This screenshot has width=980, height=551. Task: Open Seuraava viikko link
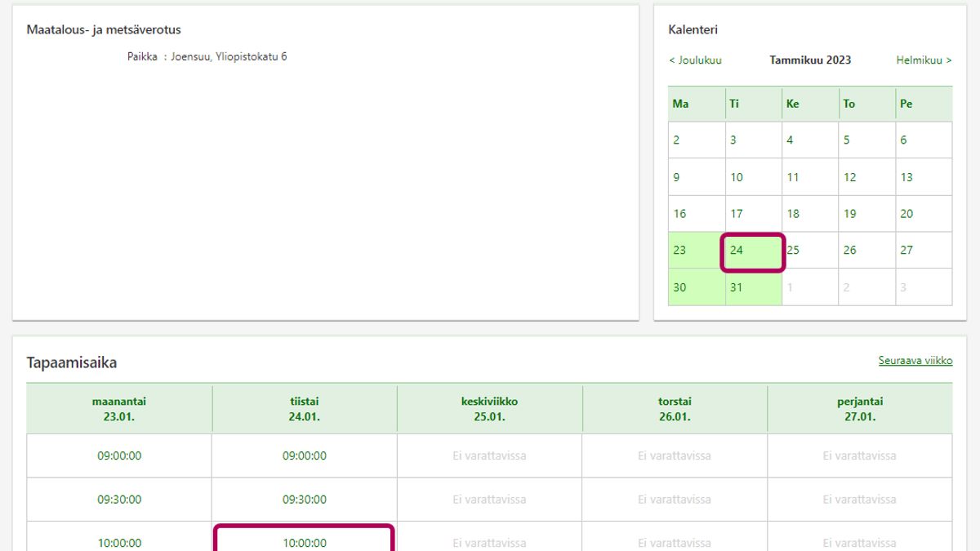click(x=915, y=361)
